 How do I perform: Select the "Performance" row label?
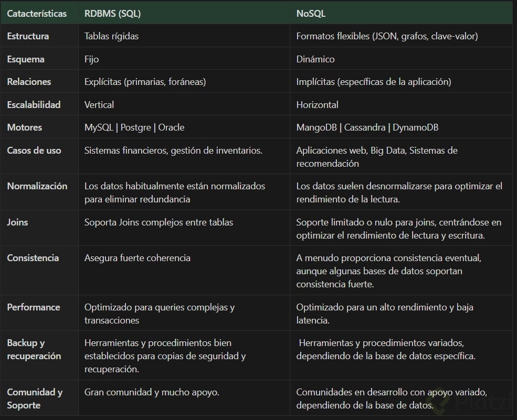tap(33, 307)
